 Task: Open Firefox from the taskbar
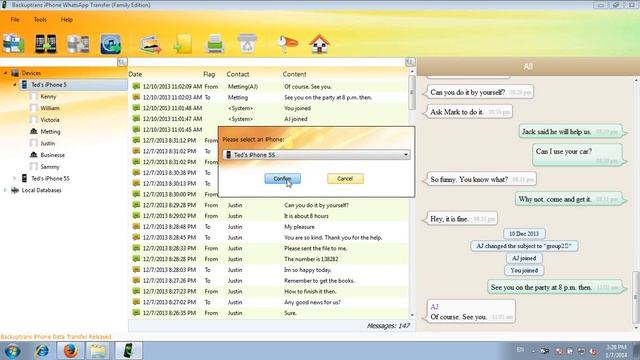click(x=70, y=351)
